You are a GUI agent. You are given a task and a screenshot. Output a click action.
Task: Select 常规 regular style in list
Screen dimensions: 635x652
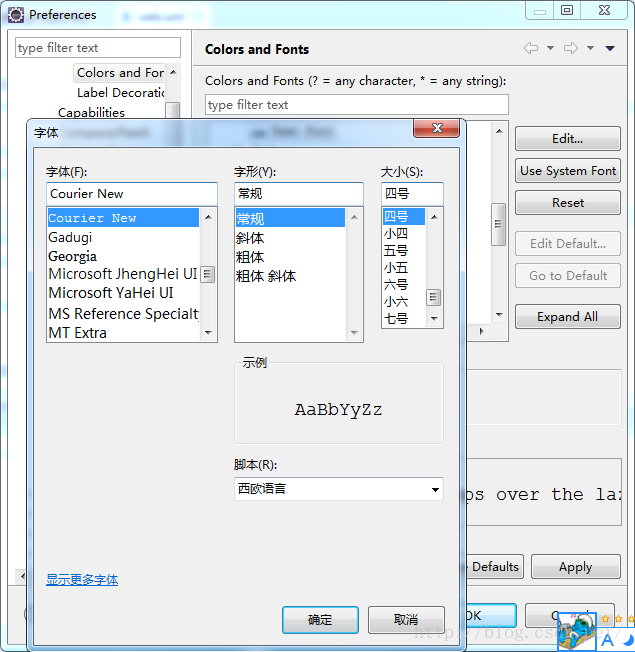coord(290,218)
